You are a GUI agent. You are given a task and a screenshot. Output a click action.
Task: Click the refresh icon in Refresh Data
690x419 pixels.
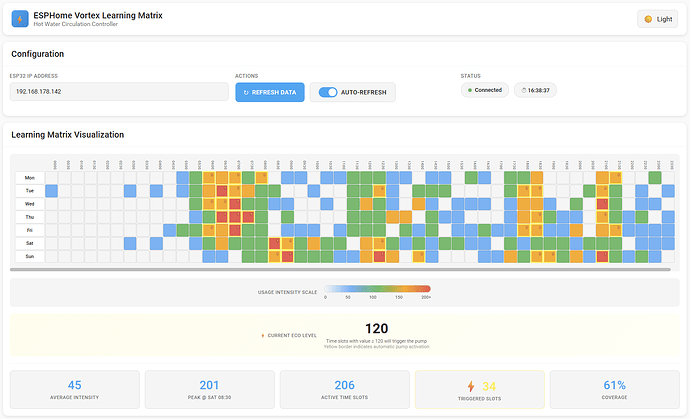point(245,92)
